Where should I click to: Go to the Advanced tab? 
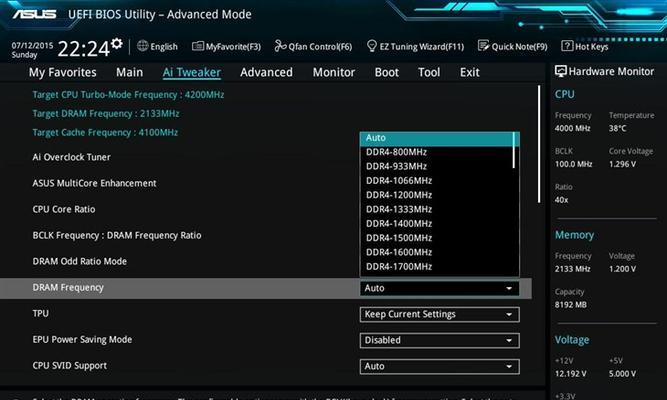coord(266,72)
